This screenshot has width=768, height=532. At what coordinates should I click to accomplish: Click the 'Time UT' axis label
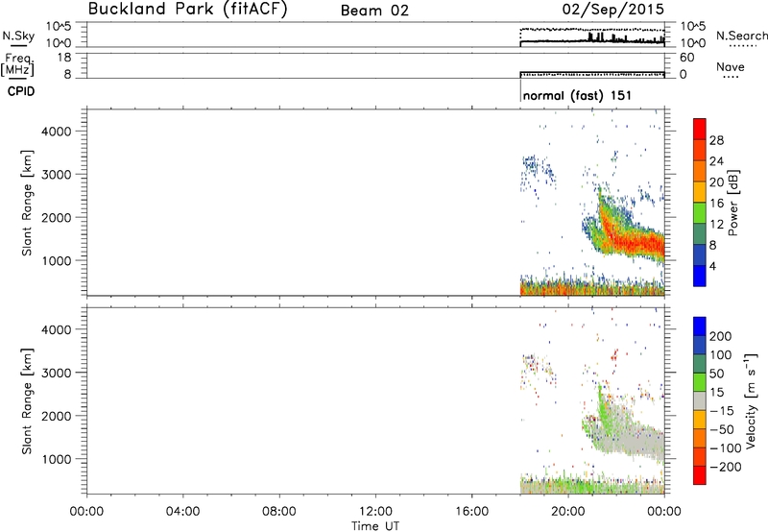[x=375, y=526]
